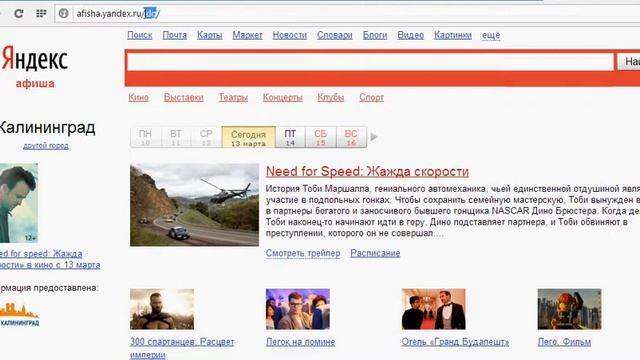Click the Яндекс logo
This screenshot has height=360, width=640.
[35, 59]
